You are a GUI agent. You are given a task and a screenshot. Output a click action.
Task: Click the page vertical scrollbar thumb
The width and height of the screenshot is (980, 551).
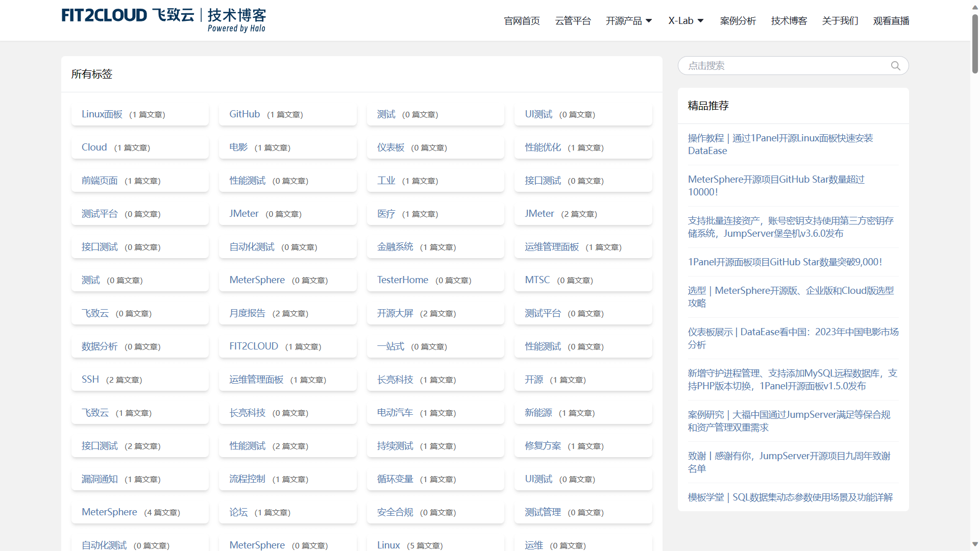[974, 43]
